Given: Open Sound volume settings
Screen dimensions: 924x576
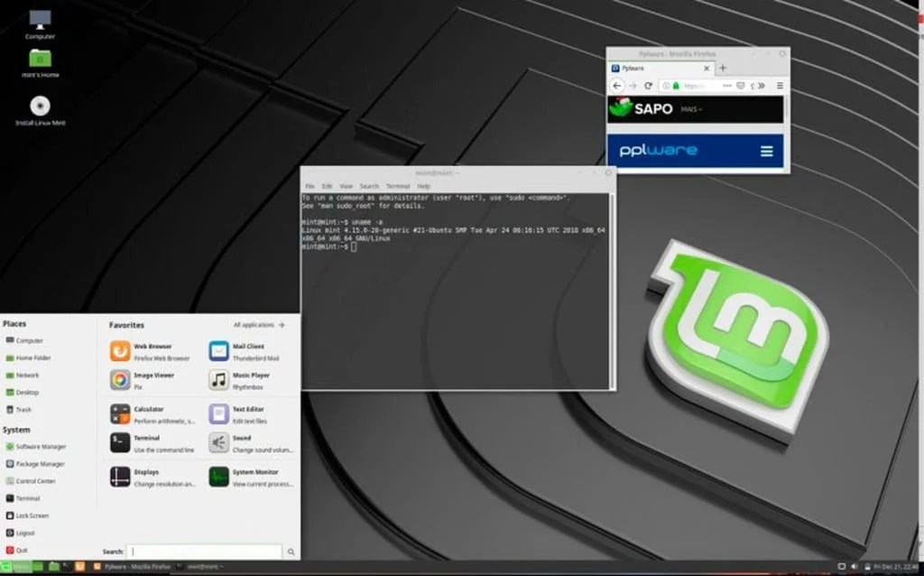Looking at the screenshot, I should point(242,442).
